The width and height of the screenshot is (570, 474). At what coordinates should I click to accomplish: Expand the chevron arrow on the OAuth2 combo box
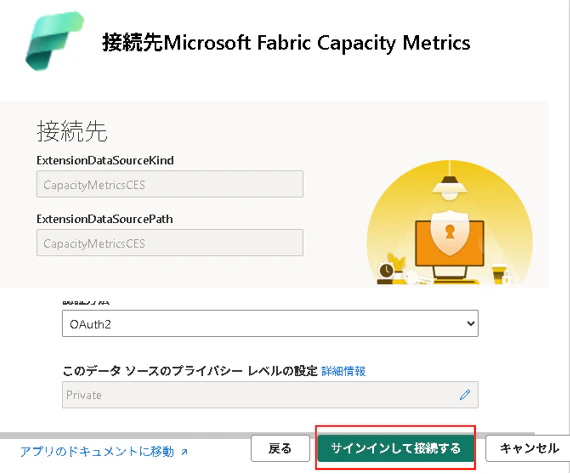[470, 324]
